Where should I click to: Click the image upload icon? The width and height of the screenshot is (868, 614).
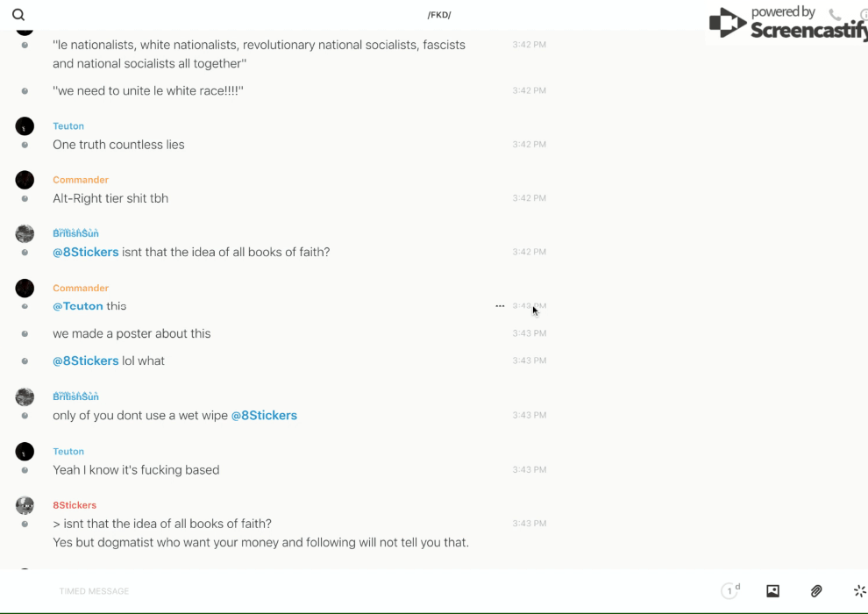[x=772, y=591]
